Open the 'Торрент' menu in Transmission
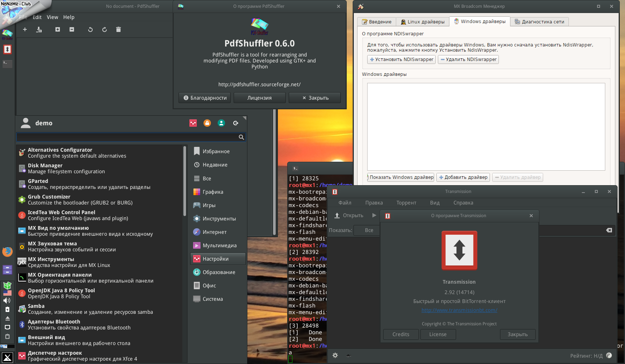 (x=406, y=203)
